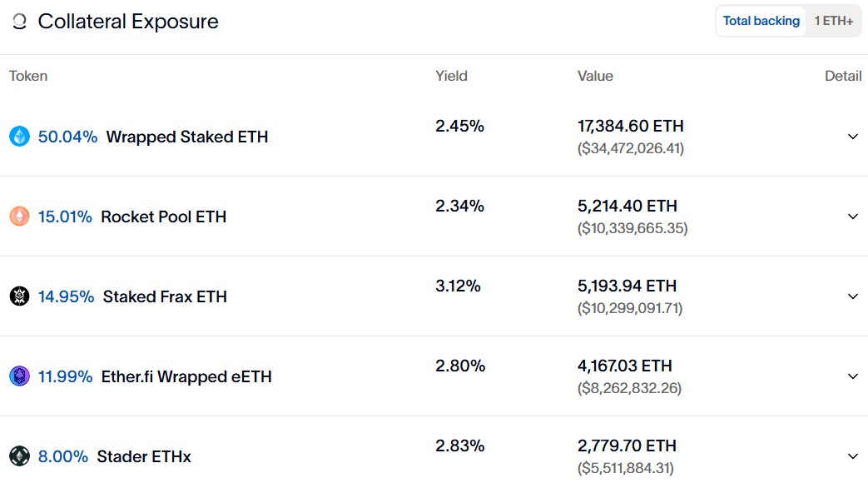Click the Stader ETHx token icon
The image size is (868, 488).
point(18,456)
